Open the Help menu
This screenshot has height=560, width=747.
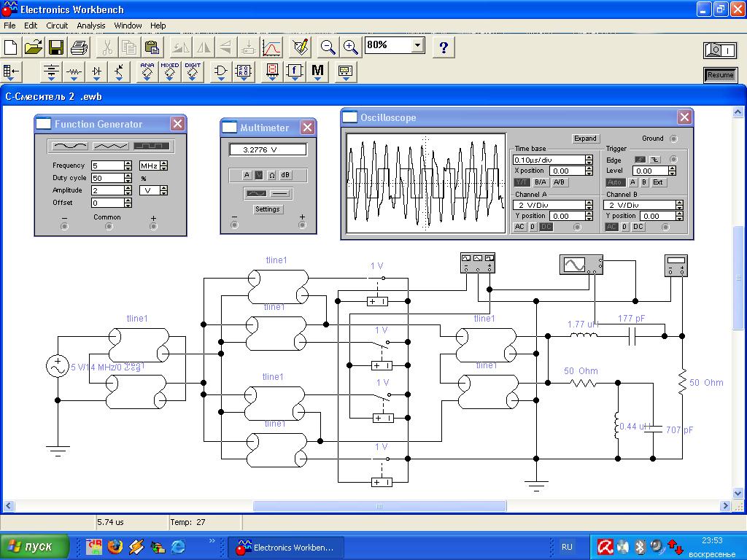(x=158, y=26)
